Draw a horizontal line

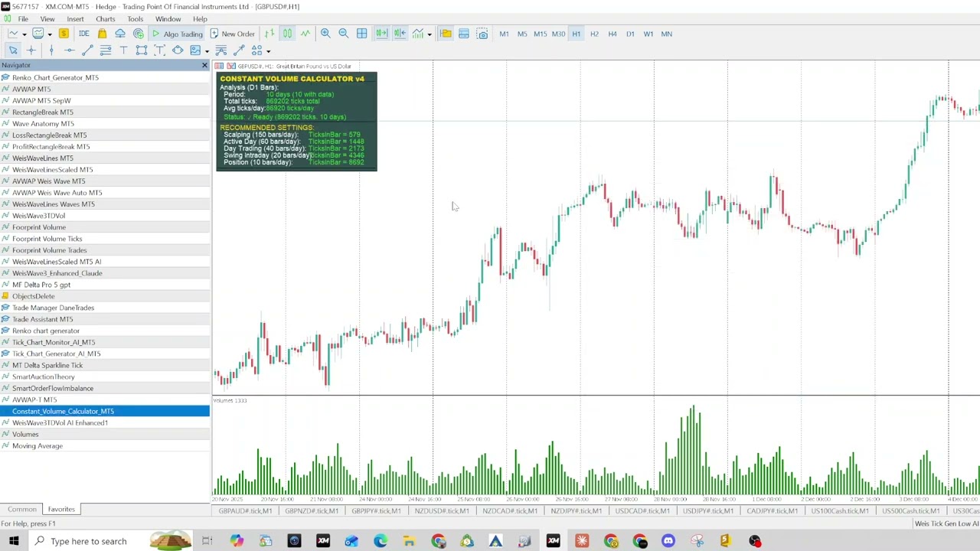(x=69, y=51)
